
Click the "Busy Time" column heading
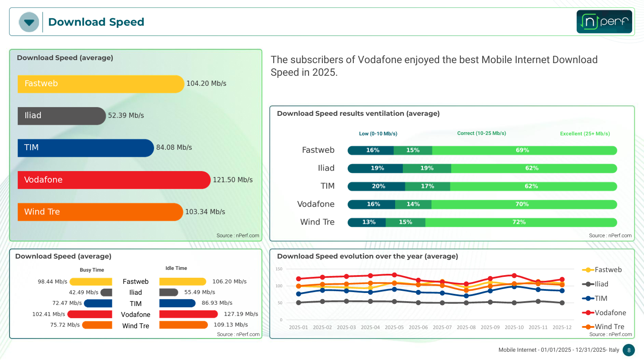[x=92, y=270]
